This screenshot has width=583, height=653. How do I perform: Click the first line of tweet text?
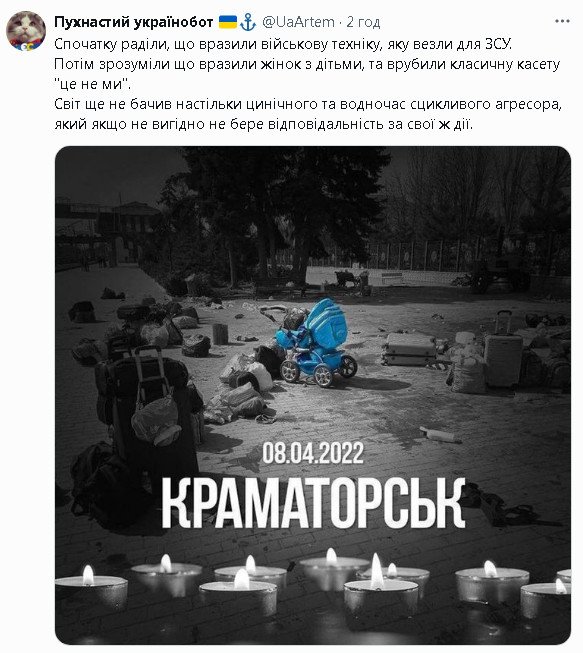pos(283,44)
